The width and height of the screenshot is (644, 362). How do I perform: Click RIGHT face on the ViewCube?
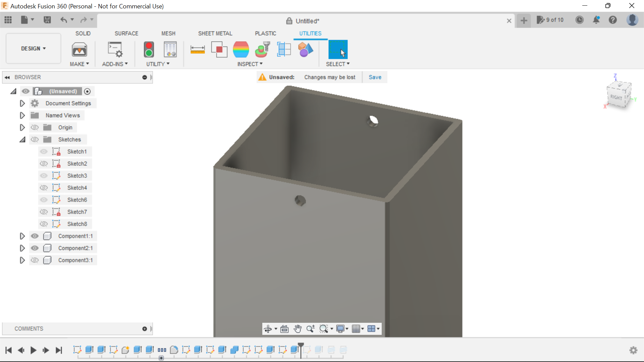[x=616, y=98]
